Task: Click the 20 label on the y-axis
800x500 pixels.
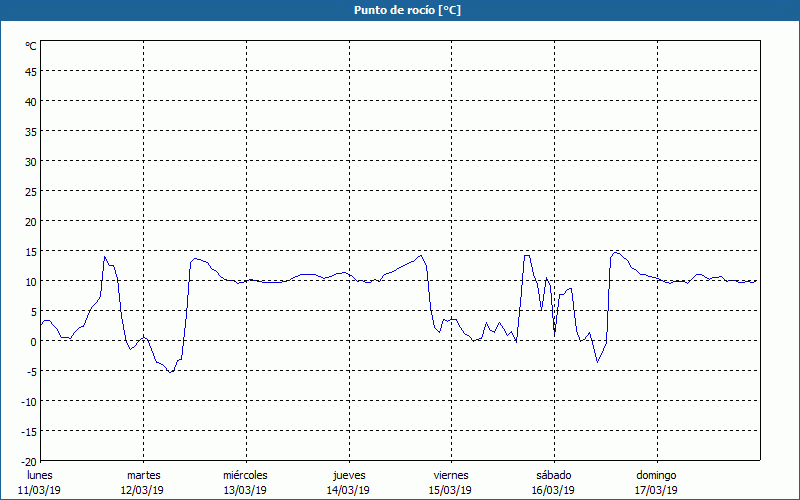Action: click(31, 221)
